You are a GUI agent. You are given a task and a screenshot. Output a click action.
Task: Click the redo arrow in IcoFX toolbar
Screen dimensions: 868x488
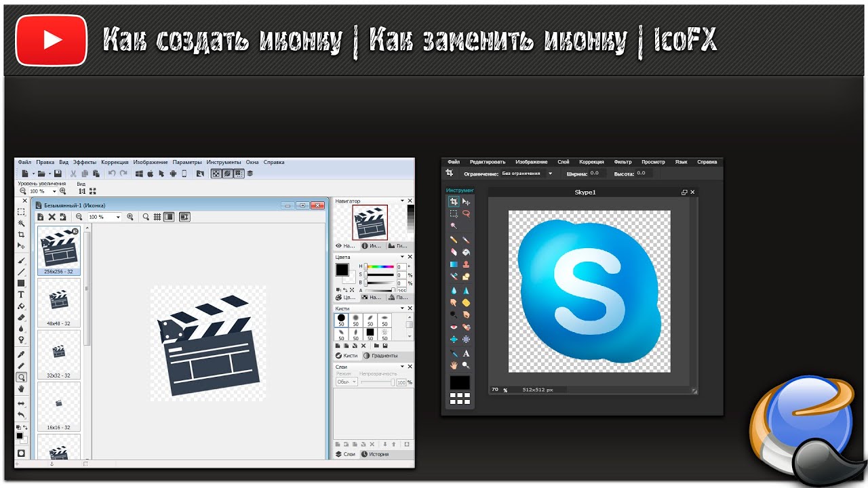[123, 174]
